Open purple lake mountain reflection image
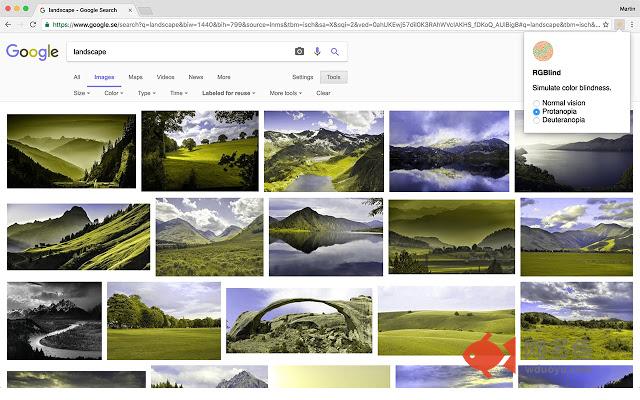 [449, 151]
